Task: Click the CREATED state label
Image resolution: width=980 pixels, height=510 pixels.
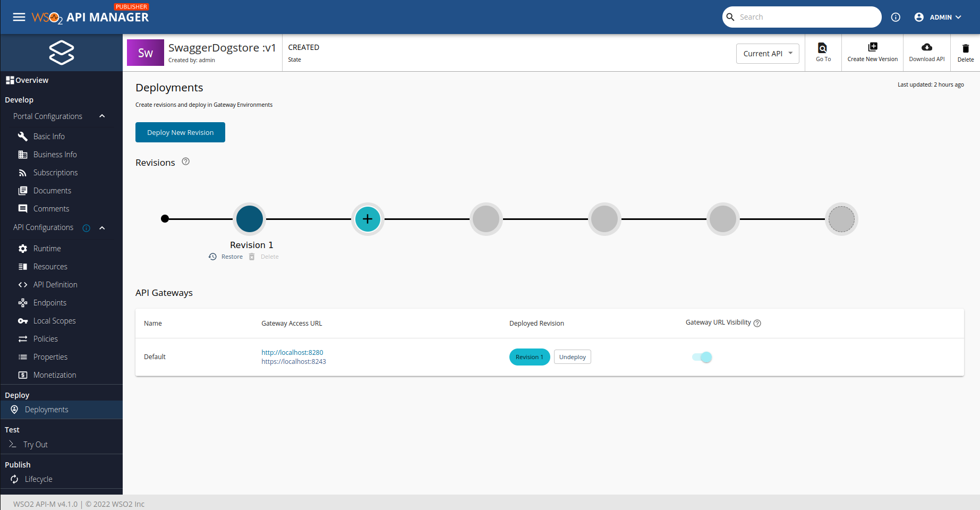Action: [304, 47]
